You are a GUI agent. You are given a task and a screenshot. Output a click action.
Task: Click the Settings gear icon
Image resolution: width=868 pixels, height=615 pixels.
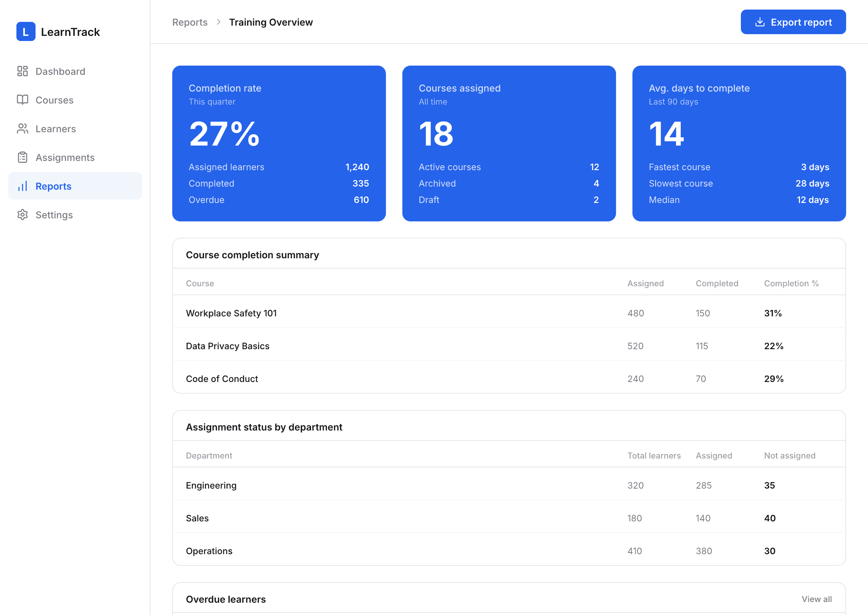point(22,215)
